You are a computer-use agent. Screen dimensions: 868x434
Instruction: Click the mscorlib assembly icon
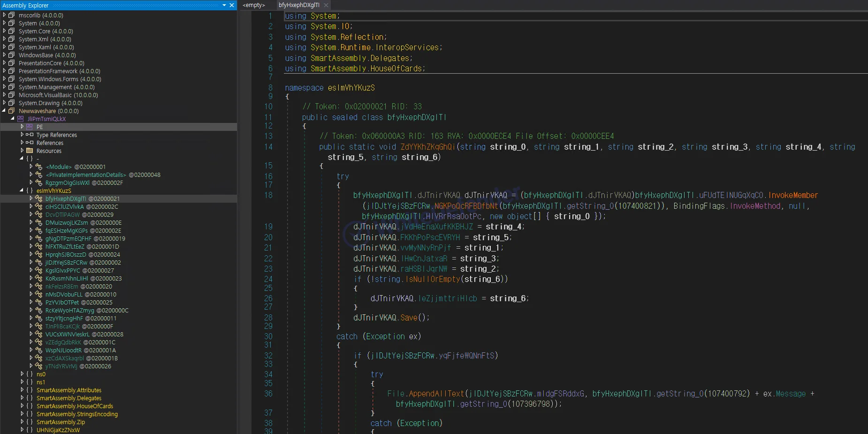[12, 15]
